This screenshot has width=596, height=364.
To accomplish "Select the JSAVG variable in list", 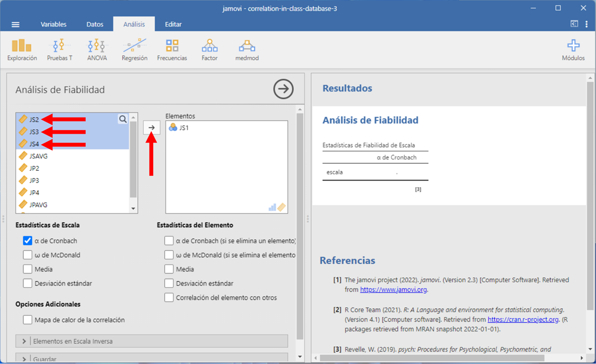I will tap(39, 156).
